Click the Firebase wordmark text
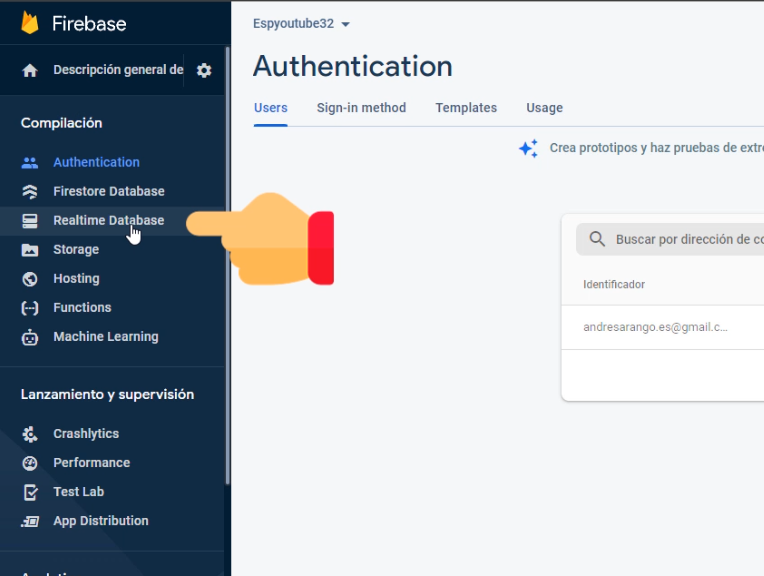This screenshot has height=576, width=764. [x=89, y=23]
